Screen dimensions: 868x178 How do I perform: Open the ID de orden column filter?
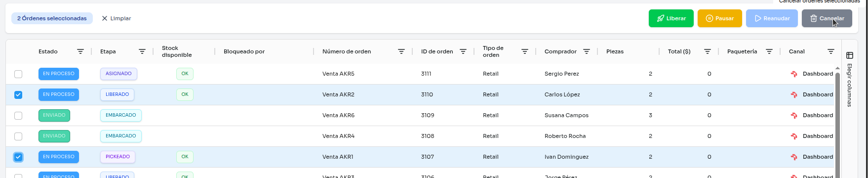pyautogui.click(x=463, y=51)
